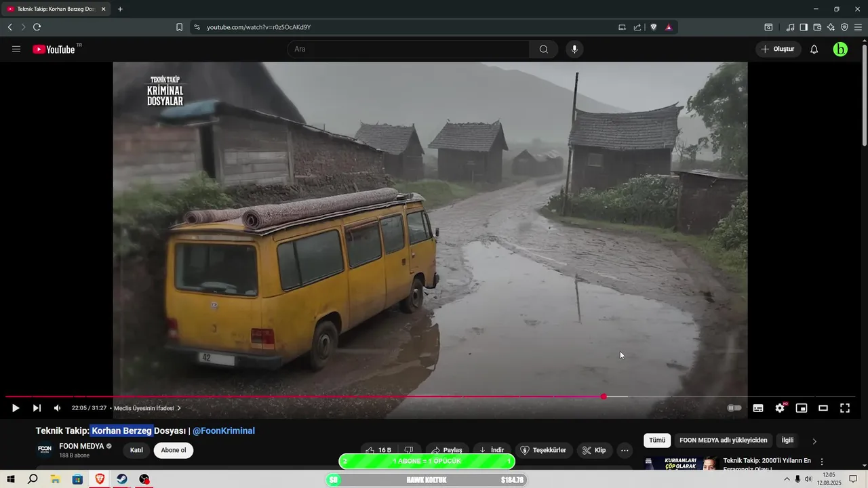
Task: Open YouTube notifications bell
Action: 814,49
